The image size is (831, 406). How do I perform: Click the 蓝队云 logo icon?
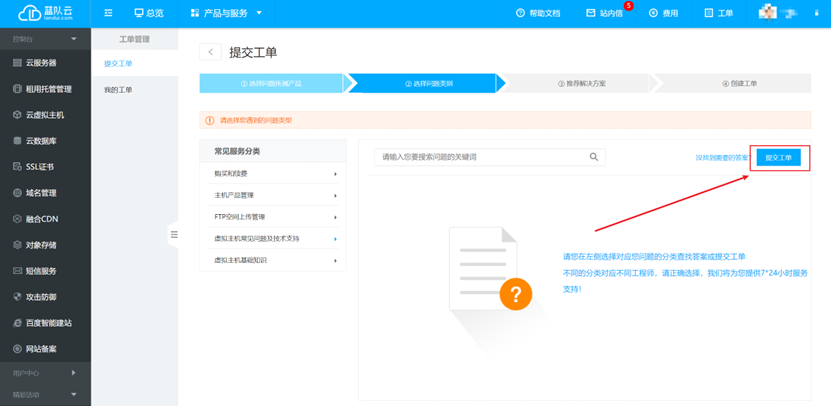pyautogui.click(x=22, y=13)
